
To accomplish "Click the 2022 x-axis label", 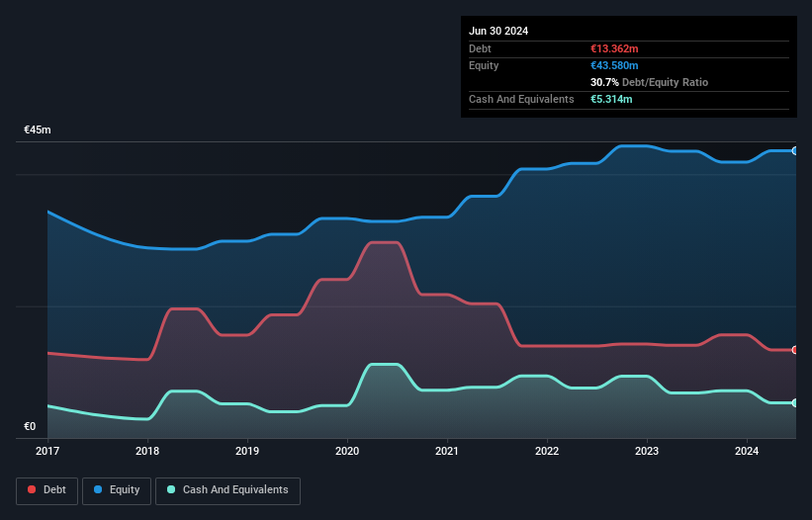I will pyautogui.click(x=547, y=451).
